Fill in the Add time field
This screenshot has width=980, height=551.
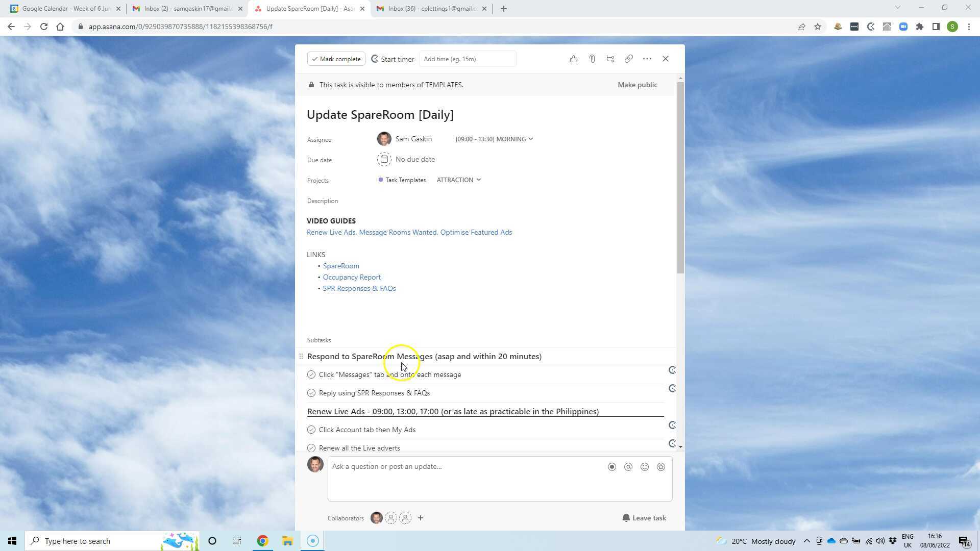point(468,59)
